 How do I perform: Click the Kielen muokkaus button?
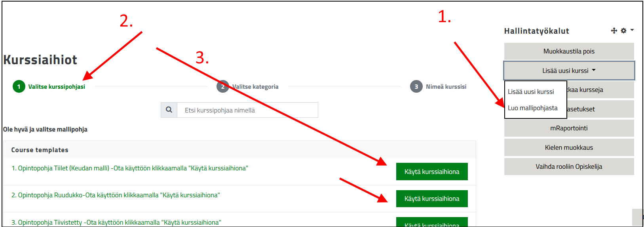(x=569, y=147)
